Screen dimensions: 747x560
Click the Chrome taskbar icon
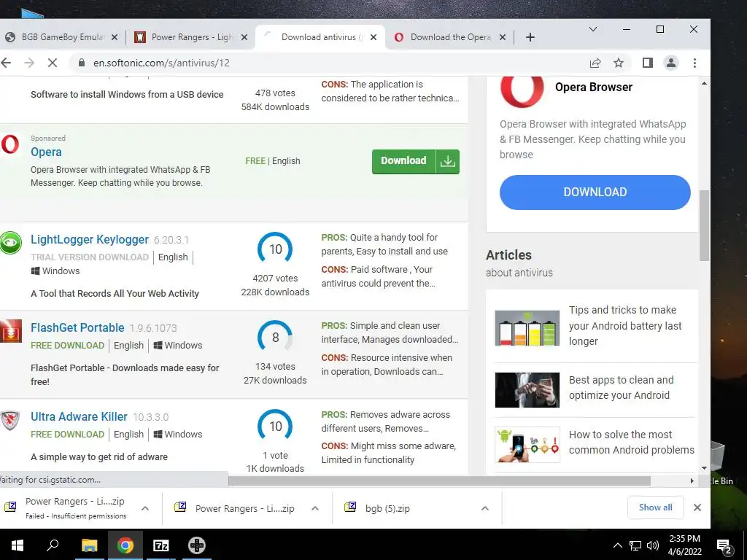tap(125, 545)
